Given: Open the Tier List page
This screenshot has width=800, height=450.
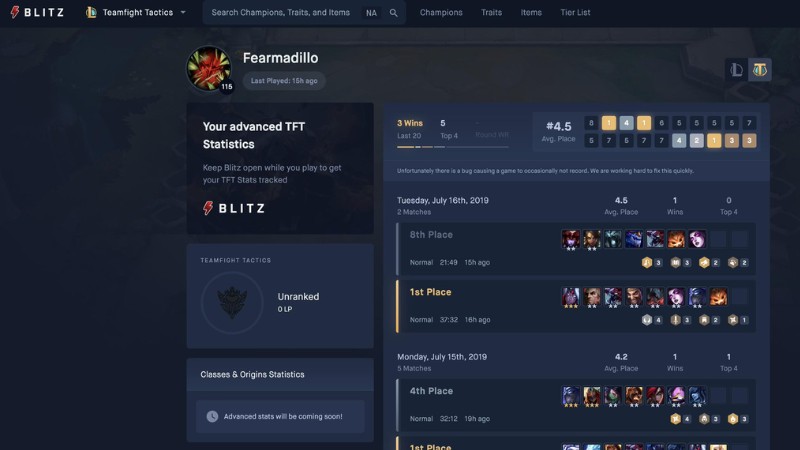Looking at the screenshot, I should 575,12.
